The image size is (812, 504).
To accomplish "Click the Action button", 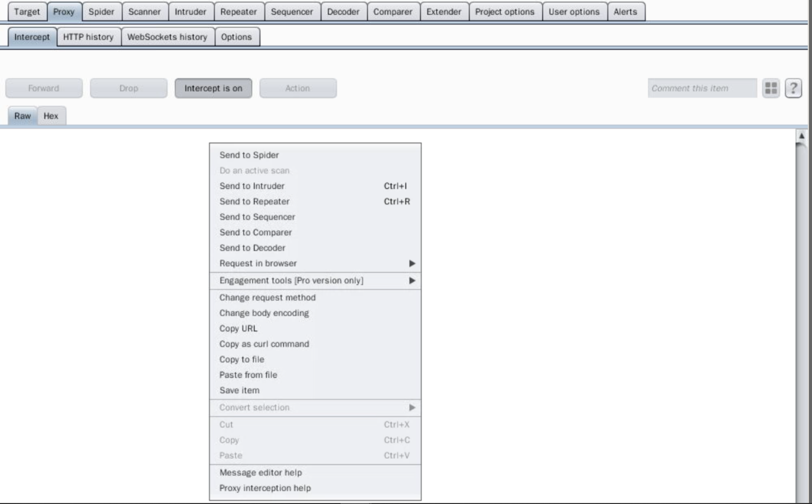I will (298, 88).
